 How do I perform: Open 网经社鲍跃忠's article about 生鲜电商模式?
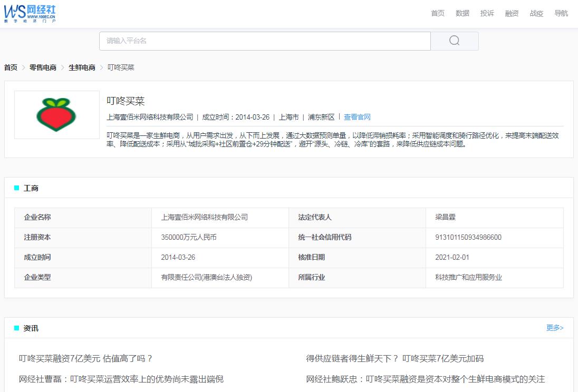click(426, 378)
